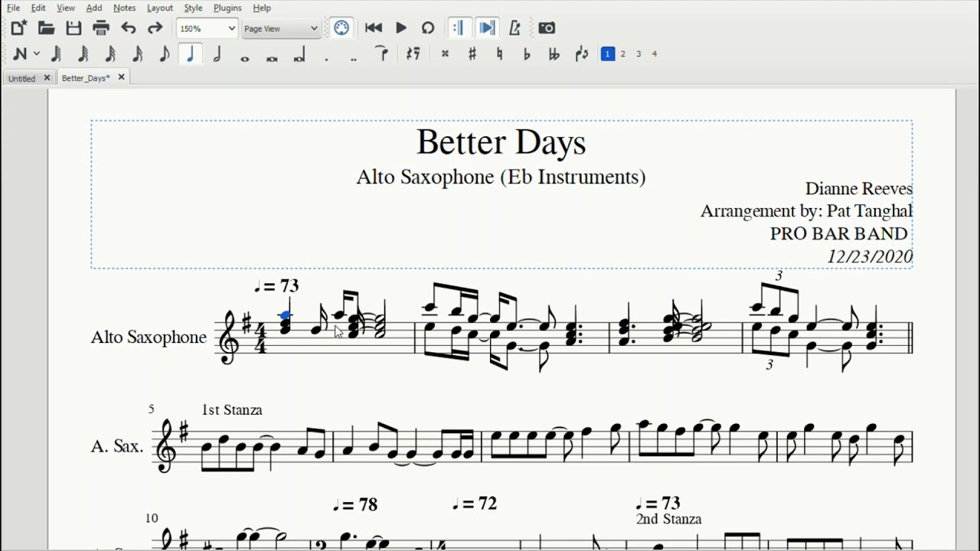Image resolution: width=980 pixels, height=551 pixels.
Task: Open a score file from disk
Action: 46,28
